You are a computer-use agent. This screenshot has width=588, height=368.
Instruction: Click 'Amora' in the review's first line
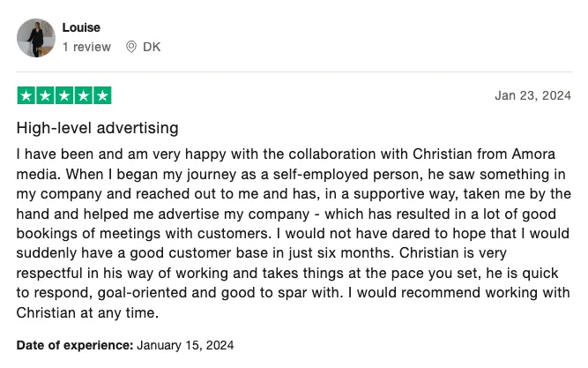click(x=533, y=154)
